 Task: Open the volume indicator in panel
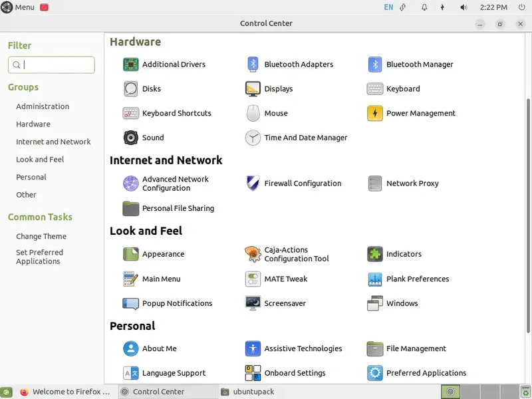[463, 7]
